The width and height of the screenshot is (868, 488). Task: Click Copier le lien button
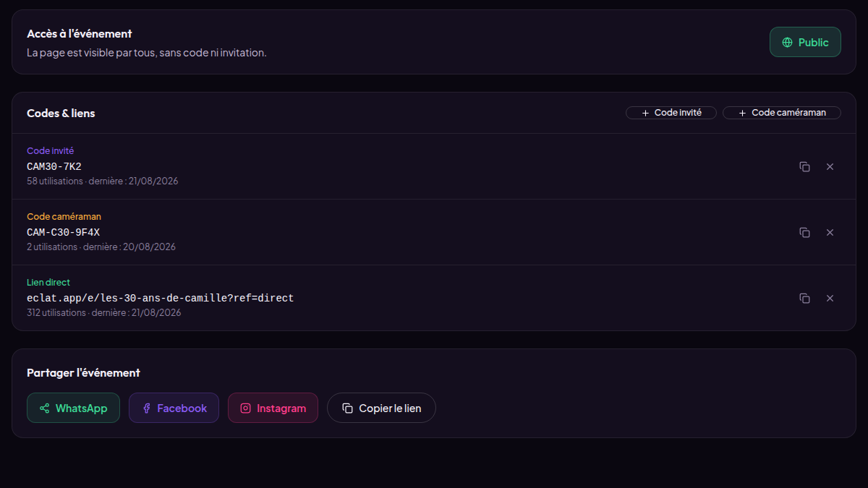[x=381, y=408]
